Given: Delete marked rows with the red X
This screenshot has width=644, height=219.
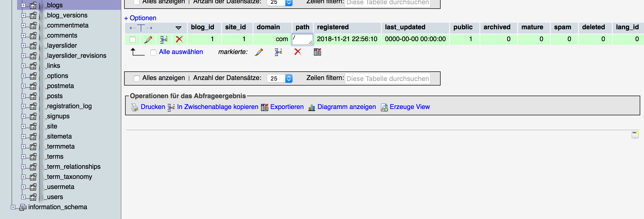Looking at the screenshot, I should click(298, 52).
